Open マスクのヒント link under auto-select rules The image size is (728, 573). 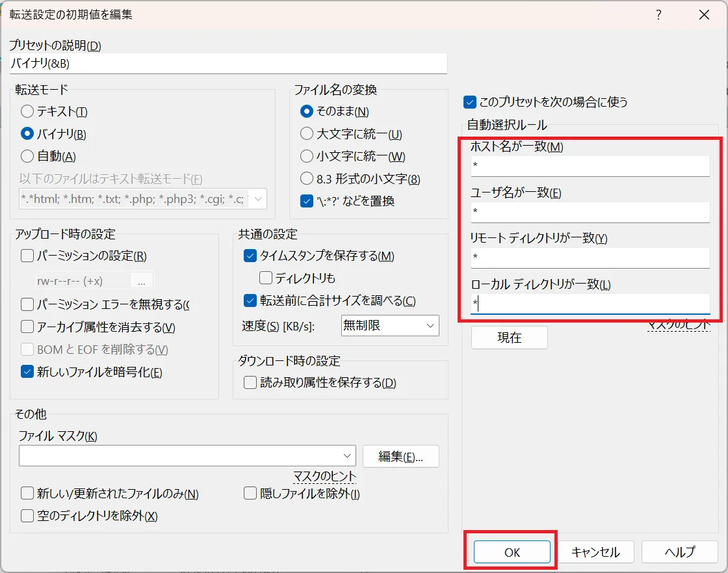click(679, 325)
